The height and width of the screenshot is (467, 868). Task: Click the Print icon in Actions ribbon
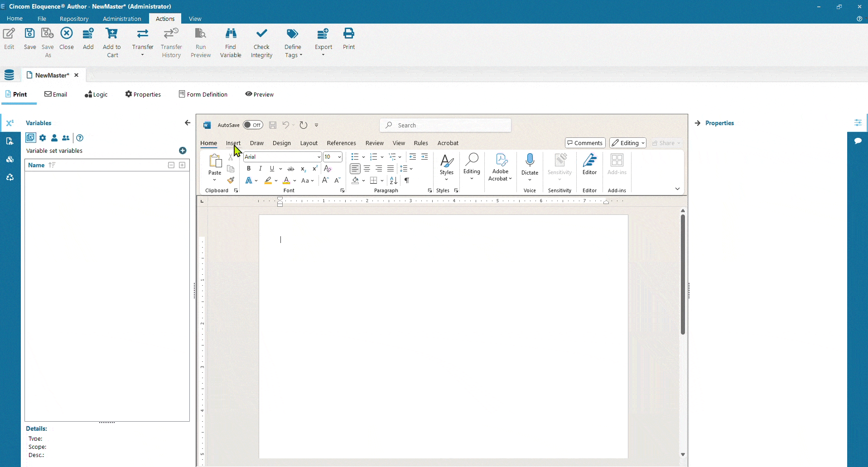click(x=349, y=34)
